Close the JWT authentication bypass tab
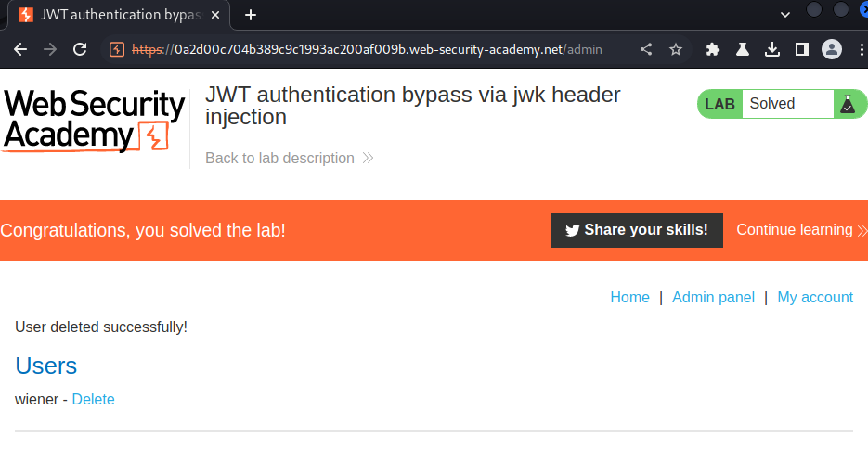Image resolution: width=868 pixels, height=449 pixels. tap(215, 15)
